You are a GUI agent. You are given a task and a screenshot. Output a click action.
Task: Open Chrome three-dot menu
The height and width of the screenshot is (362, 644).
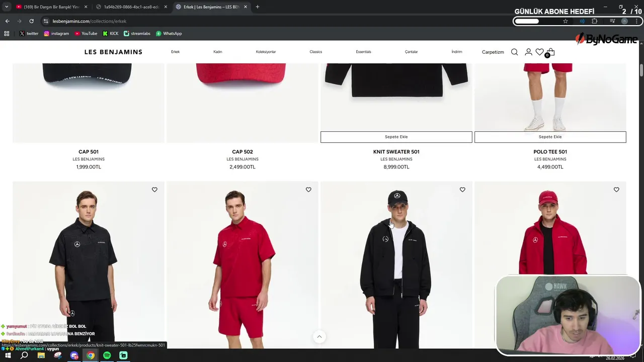tap(637, 21)
